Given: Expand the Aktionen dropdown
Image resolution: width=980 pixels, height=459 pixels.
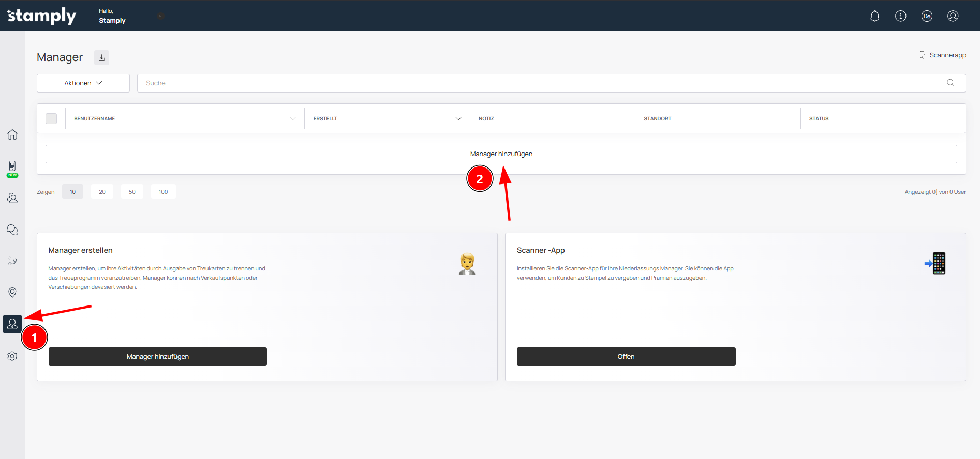Looking at the screenshot, I should coord(83,83).
